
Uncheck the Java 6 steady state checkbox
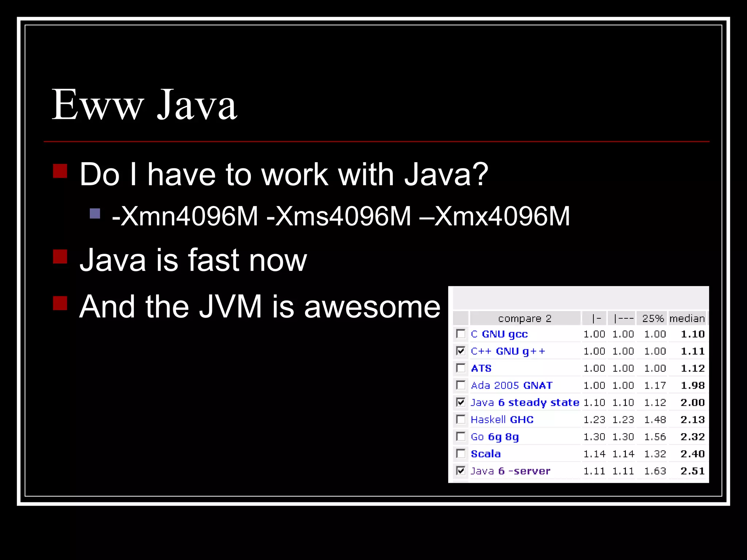click(461, 402)
